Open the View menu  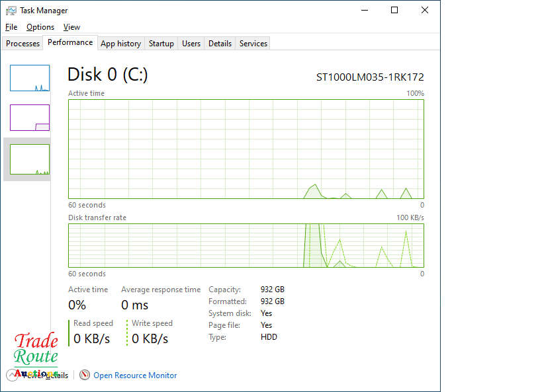click(71, 27)
